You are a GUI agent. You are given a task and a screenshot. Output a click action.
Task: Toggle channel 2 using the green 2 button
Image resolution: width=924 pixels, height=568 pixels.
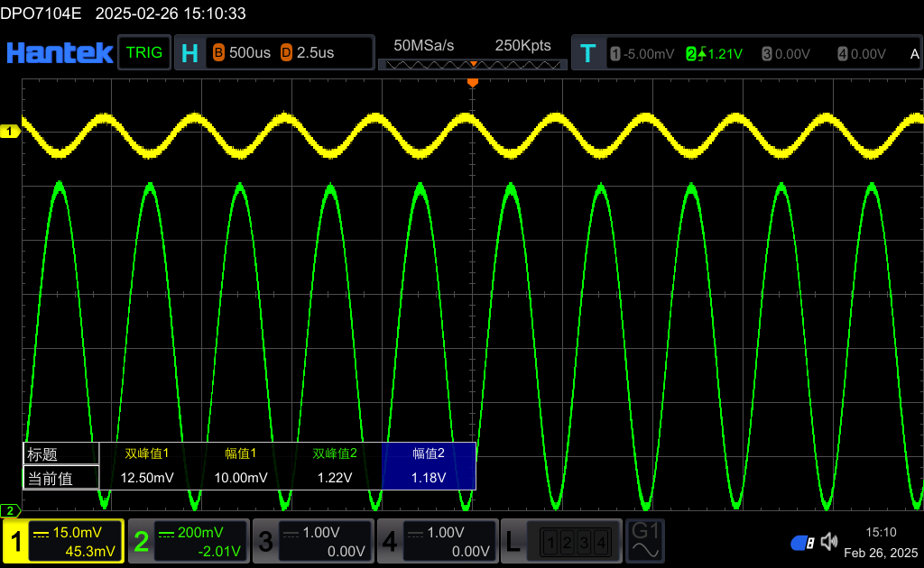142,541
